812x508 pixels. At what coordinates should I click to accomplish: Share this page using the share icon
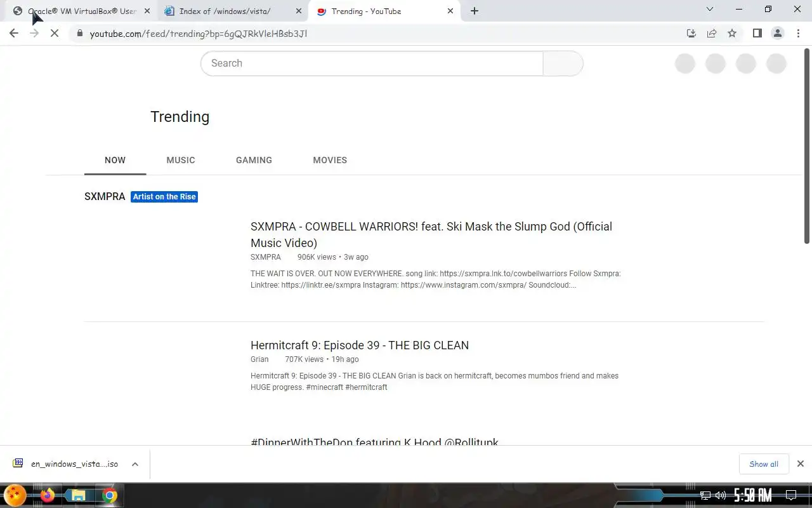pyautogui.click(x=712, y=33)
